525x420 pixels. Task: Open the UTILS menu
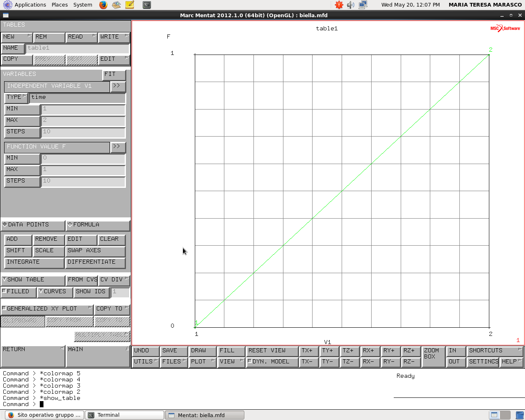click(146, 362)
